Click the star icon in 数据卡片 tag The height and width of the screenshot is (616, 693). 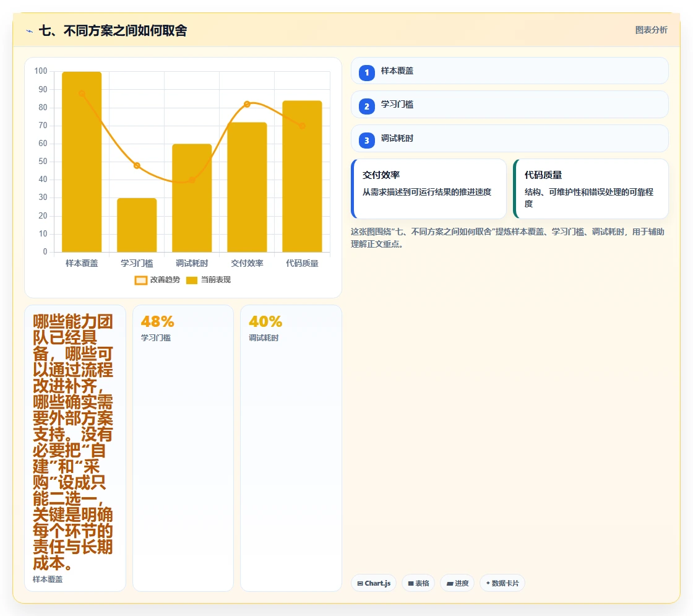click(x=488, y=583)
